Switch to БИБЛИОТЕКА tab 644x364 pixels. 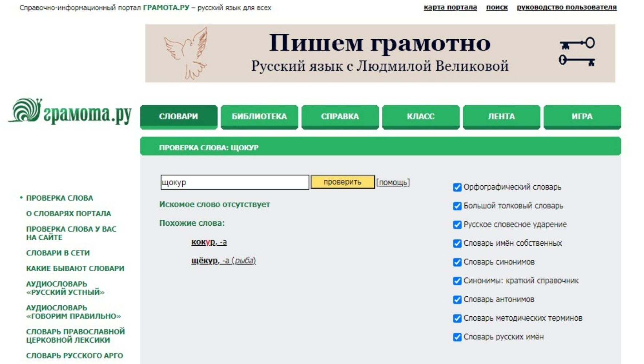click(x=259, y=117)
